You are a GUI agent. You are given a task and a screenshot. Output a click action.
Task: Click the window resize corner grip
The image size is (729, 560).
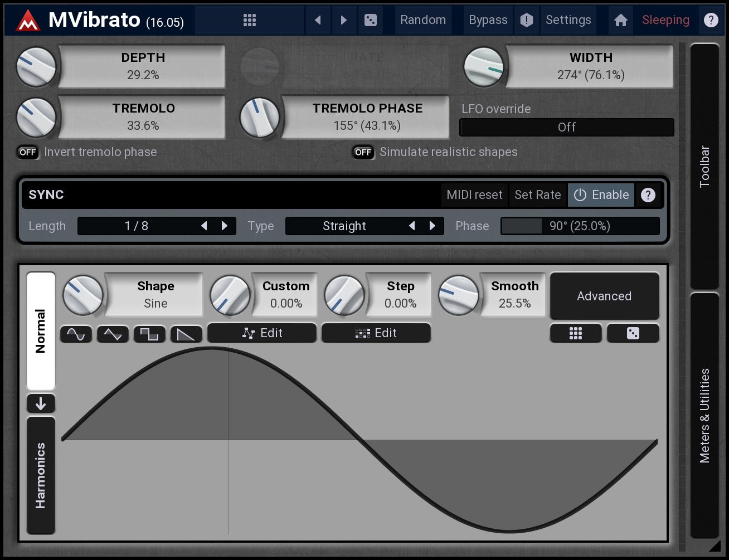pos(714,545)
